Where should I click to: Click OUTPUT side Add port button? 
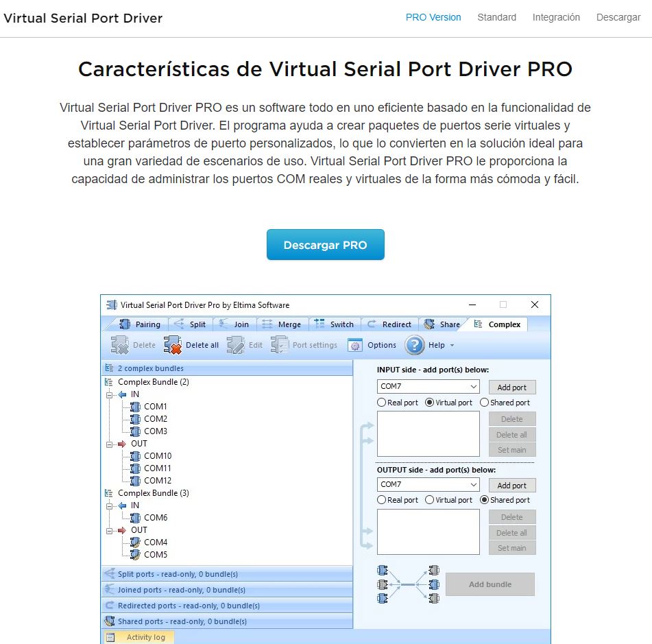point(512,486)
